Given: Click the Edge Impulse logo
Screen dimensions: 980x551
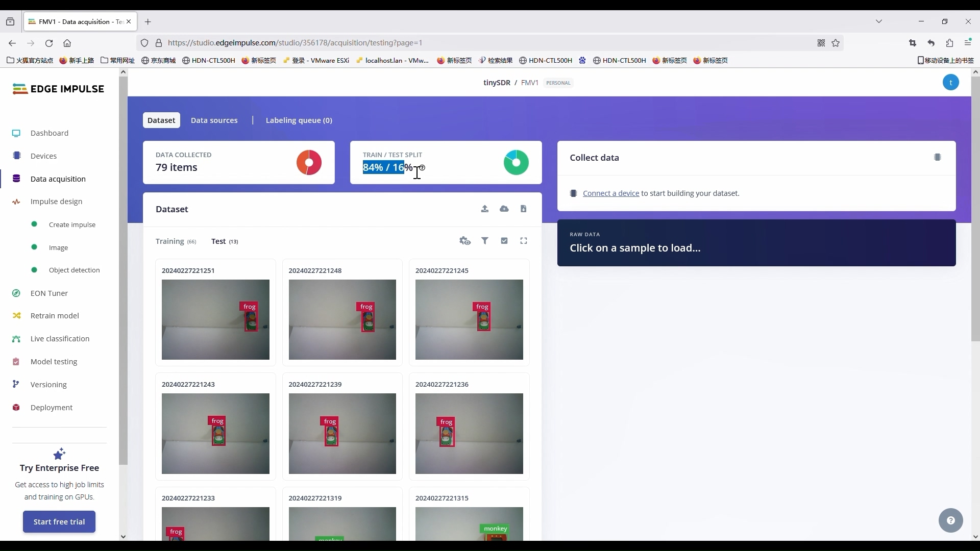Looking at the screenshot, I should (58, 89).
